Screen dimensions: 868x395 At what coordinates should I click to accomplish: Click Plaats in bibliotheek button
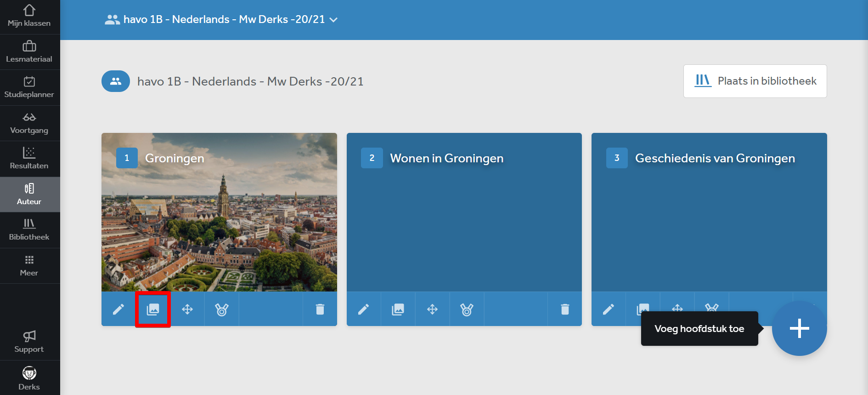click(755, 81)
